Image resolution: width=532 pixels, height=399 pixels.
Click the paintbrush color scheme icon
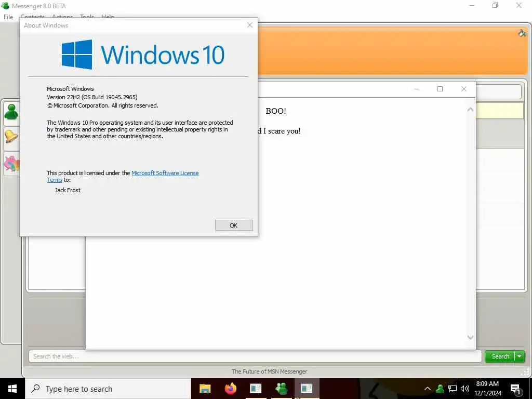click(522, 33)
